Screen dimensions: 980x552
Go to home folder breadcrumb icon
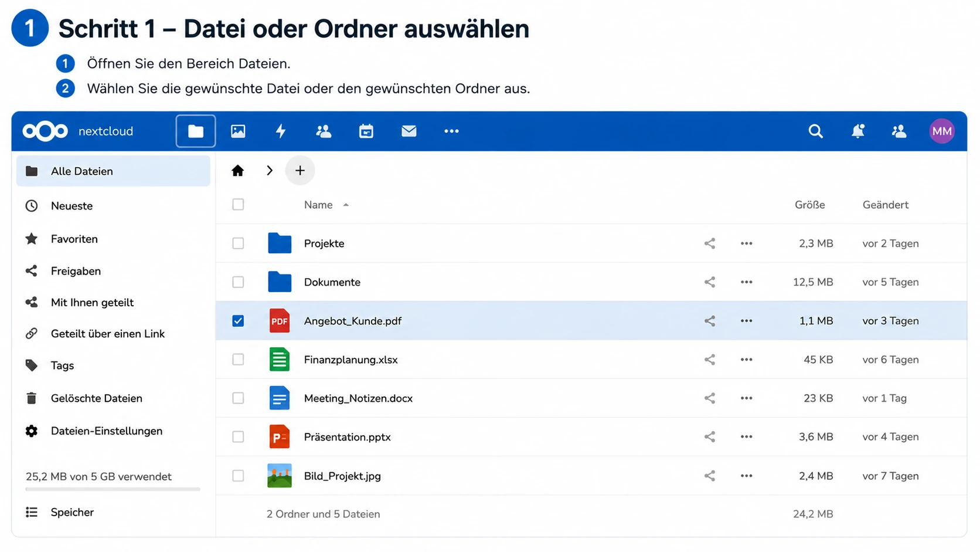pyautogui.click(x=237, y=171)
